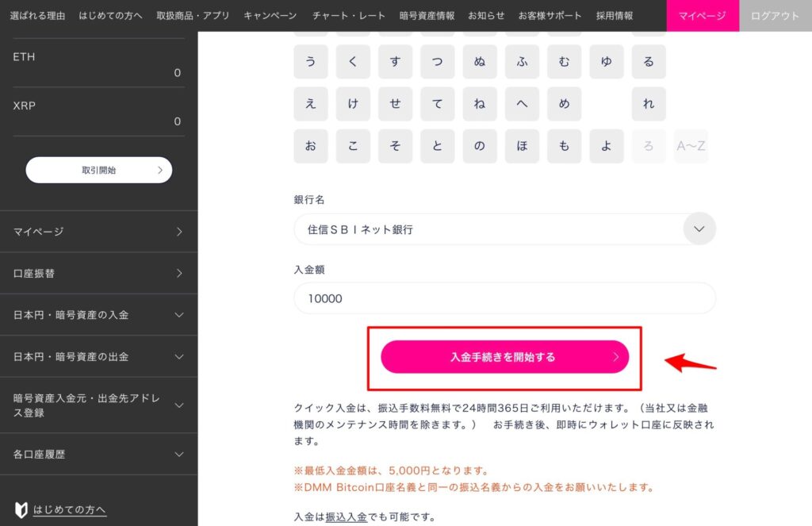Screen dimensions: 812x526
Task: Select the の kana key
Action: pos(480,146)
